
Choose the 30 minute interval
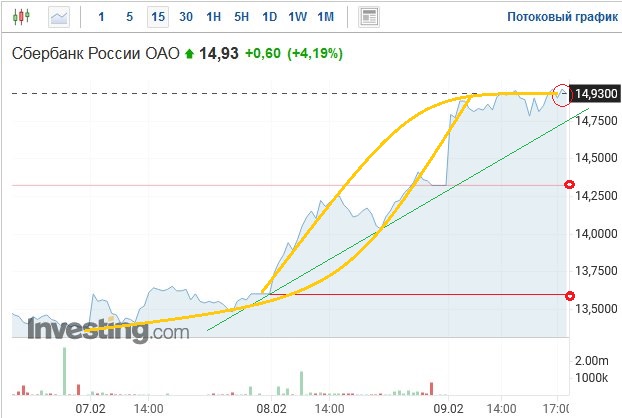(x=186, y=17)
